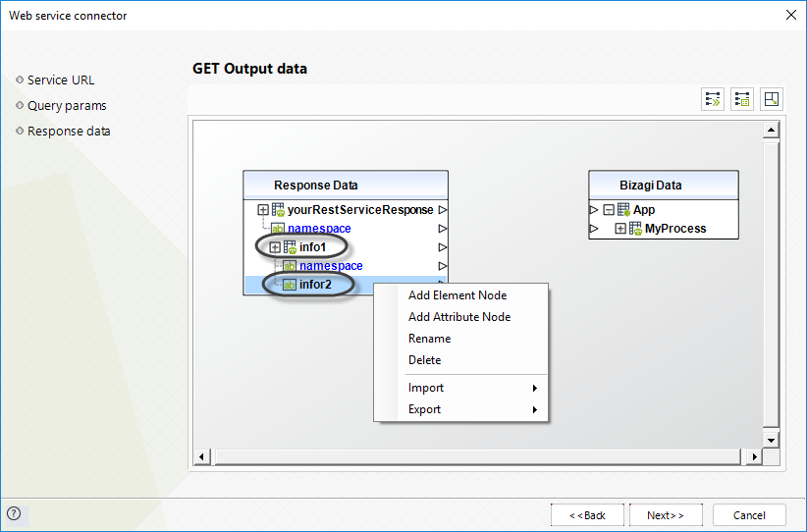Screen dimensions: 807x532
Task: Click the auto-map toolbar icon
Action: [713, 99]
